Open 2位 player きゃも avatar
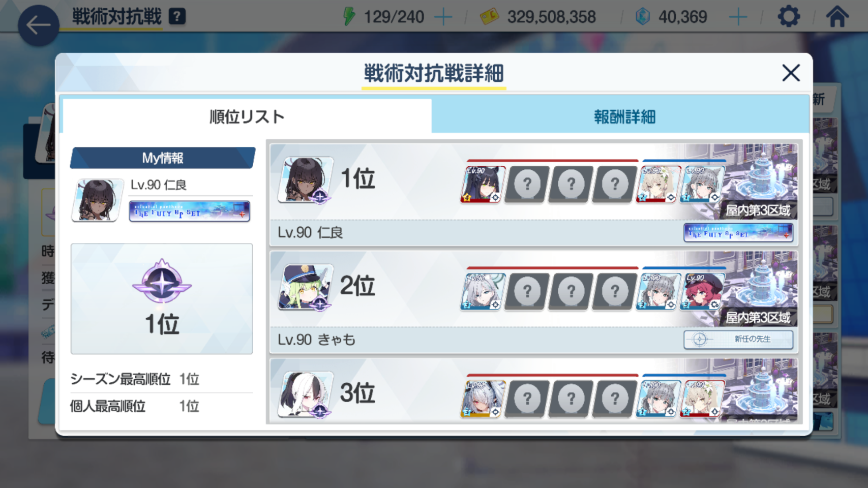Image resolution: width=868 pixels, height=488 pixels. pos(305,287)
